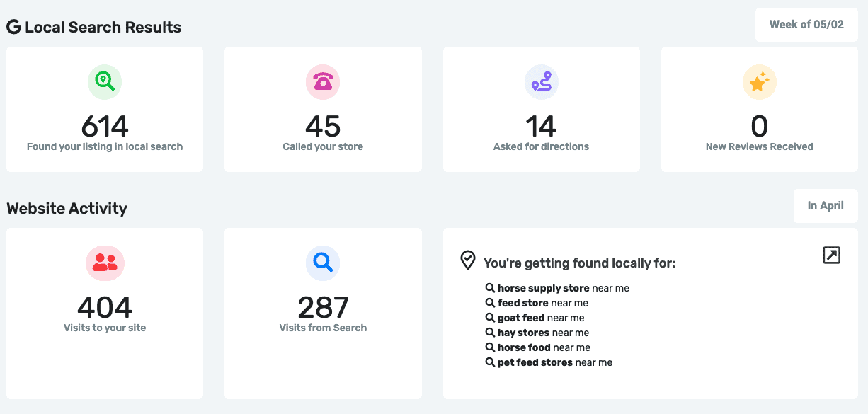Screen dimensions: 868x414
Task: Click the purple route directions icon
Action: point(541,82)
